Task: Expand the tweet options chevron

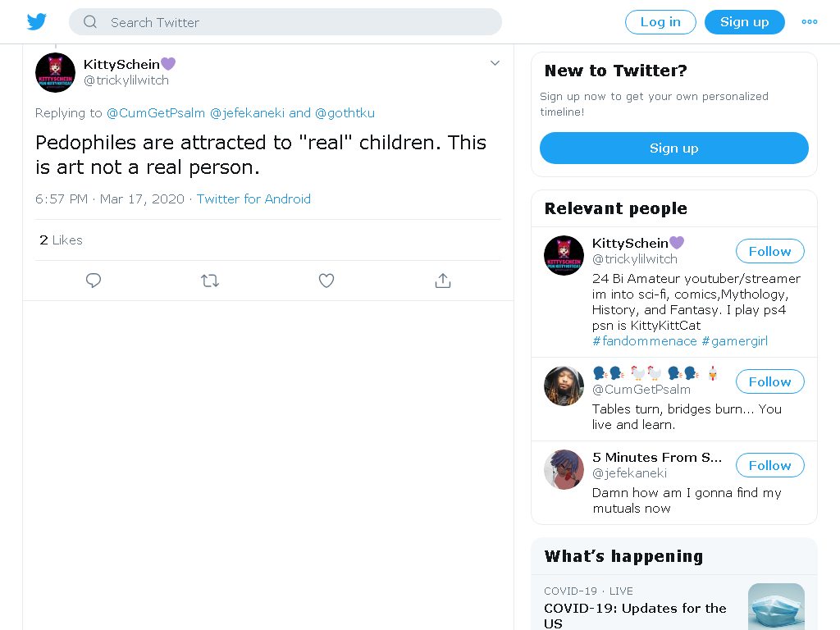Action: coord(495,63)
